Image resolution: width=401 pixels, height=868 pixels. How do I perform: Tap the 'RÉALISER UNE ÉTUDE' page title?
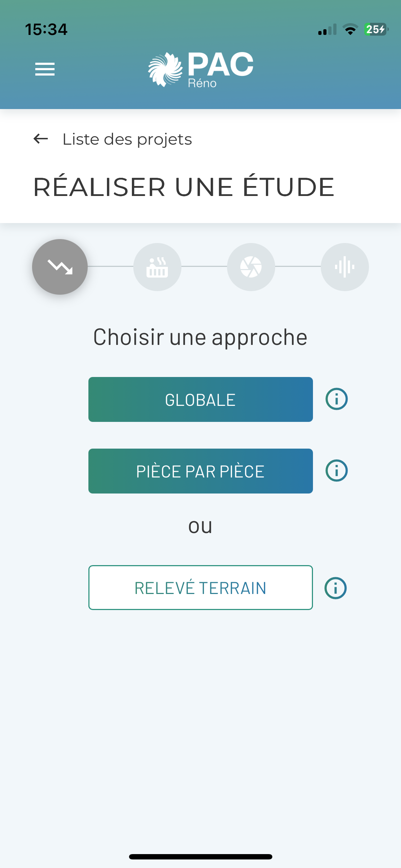[x=184, y=187]
